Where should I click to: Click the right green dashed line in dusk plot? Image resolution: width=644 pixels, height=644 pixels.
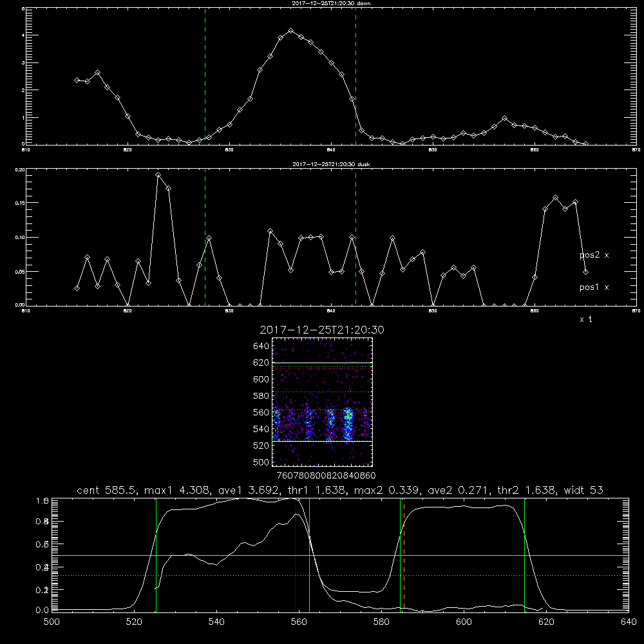[355, 238]
